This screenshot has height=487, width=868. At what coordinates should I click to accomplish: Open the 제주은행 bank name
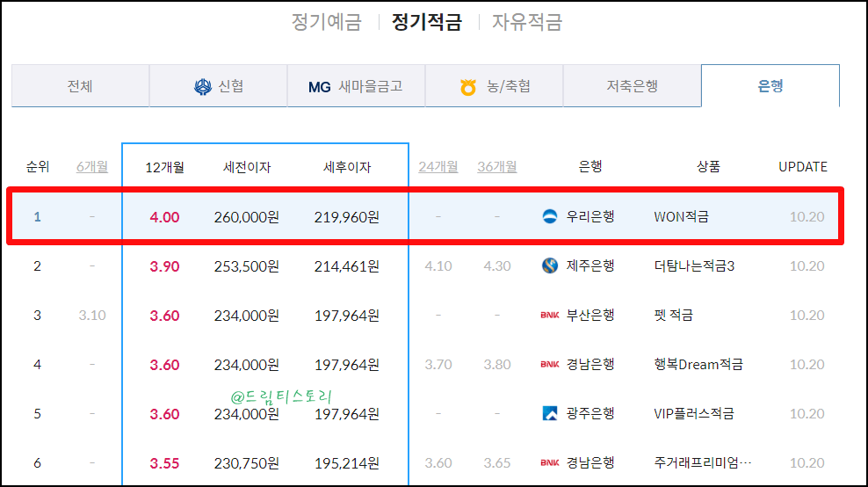[590, 265]
